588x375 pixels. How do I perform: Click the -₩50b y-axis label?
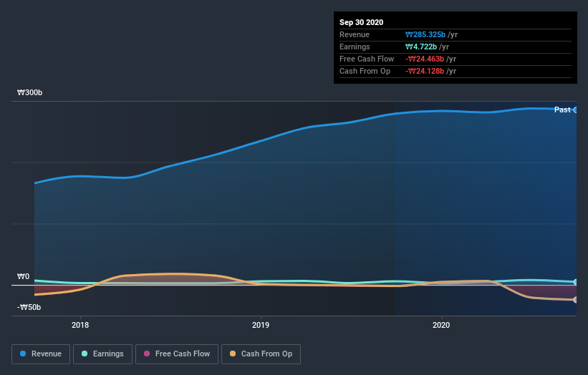click(29, 307)
